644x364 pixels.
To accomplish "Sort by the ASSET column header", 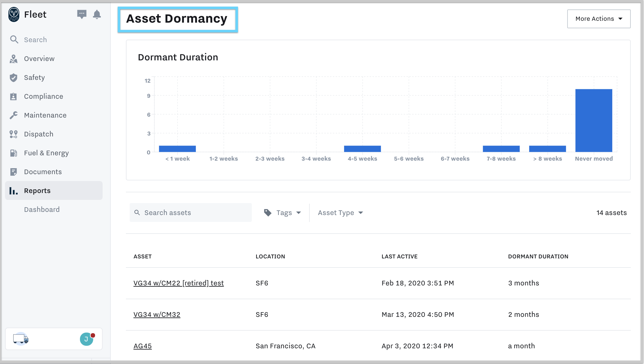I will point(143,256).
